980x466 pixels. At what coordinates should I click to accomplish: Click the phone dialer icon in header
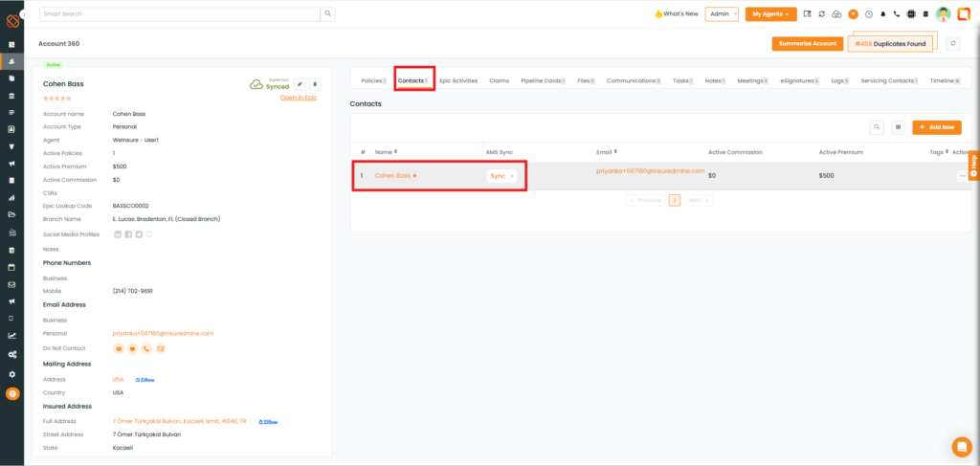(895, 14)
